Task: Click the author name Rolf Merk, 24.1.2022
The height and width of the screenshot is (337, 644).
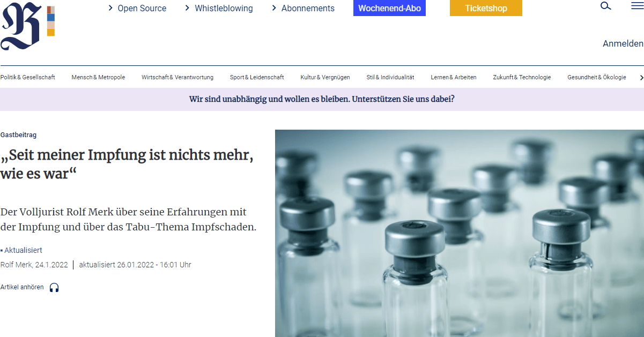Action: [x=34, y=265]
